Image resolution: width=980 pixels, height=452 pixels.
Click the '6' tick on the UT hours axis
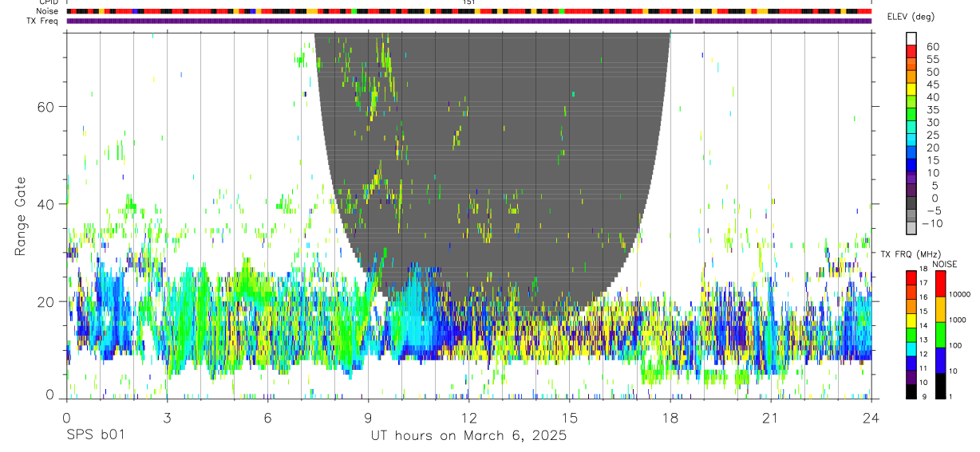click(x=267, y=418)
